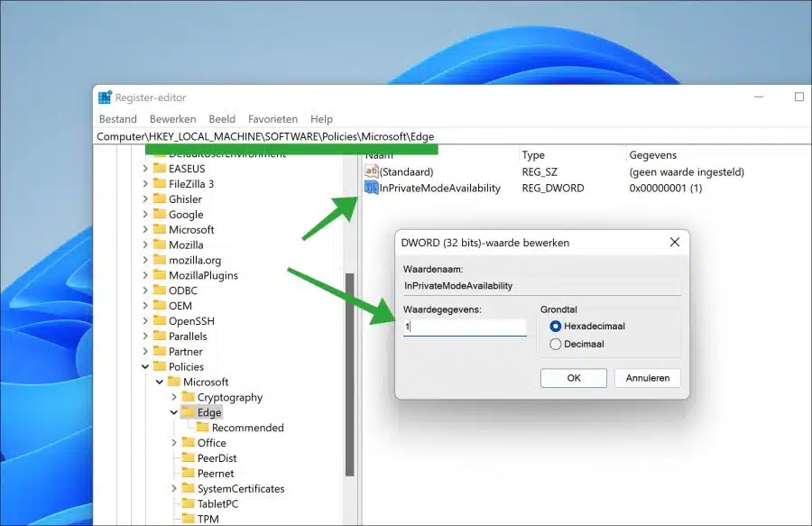Select the Microsoft folder under Policies
The image size is (812, 526).
(x=206, y=382)
